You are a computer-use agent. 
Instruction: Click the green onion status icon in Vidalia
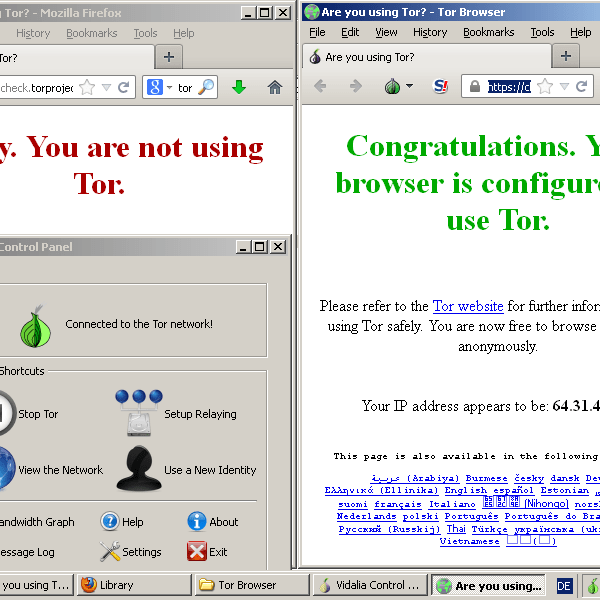click(35, 326)
